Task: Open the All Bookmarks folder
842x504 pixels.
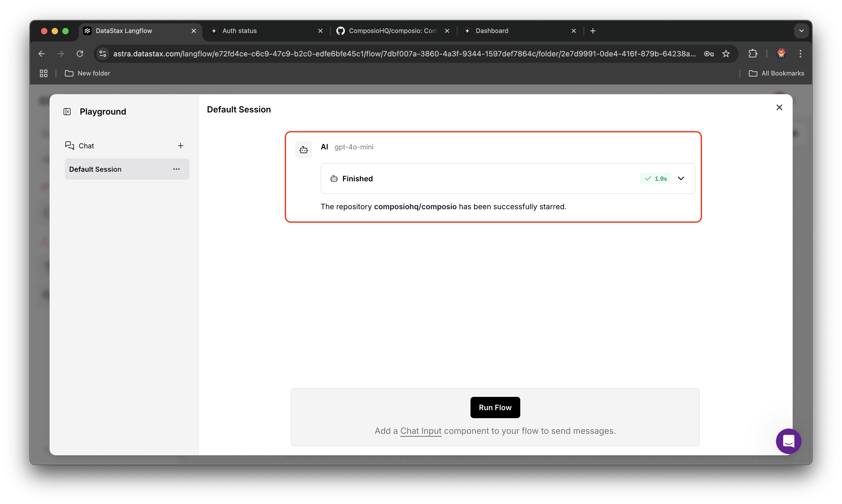Action: point(776,73)
